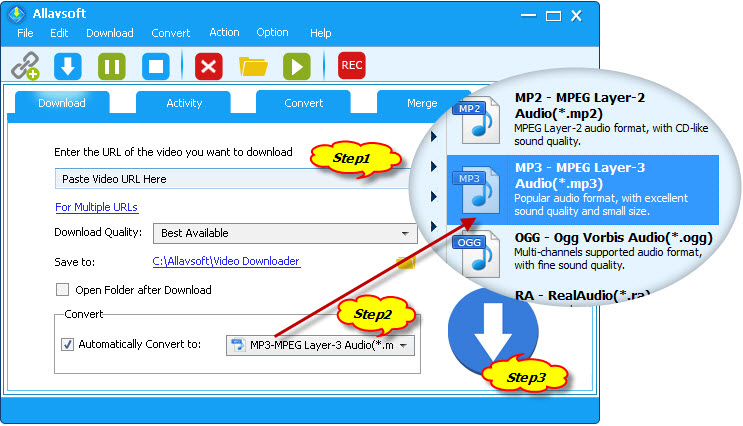Expand the Download Quality dropdown
The image size is (743, 426).
click(285, 233)
